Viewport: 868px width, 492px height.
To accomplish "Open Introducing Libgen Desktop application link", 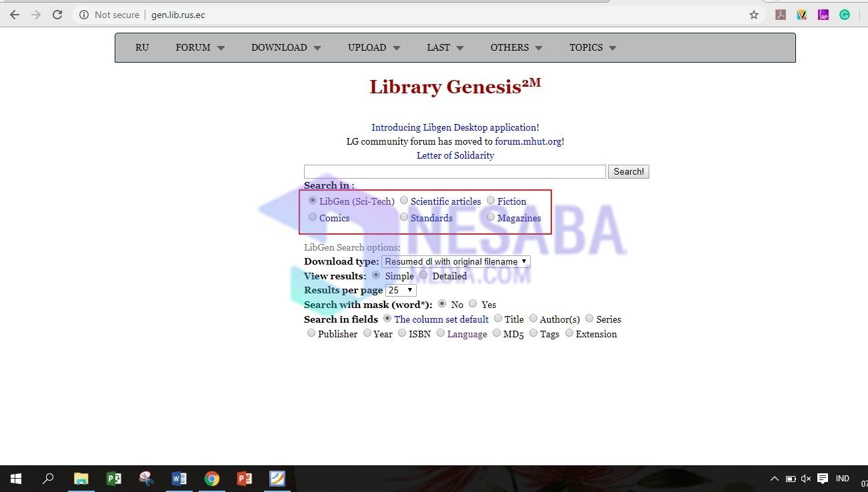I will [x=455, y=127].
